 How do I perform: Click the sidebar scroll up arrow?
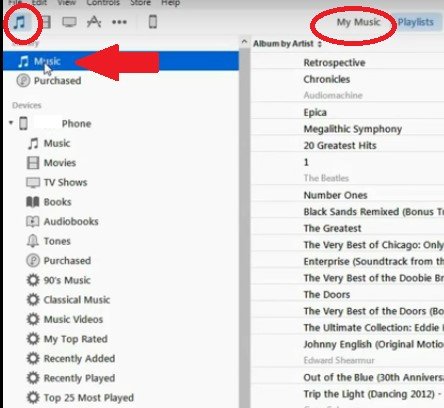244,42
